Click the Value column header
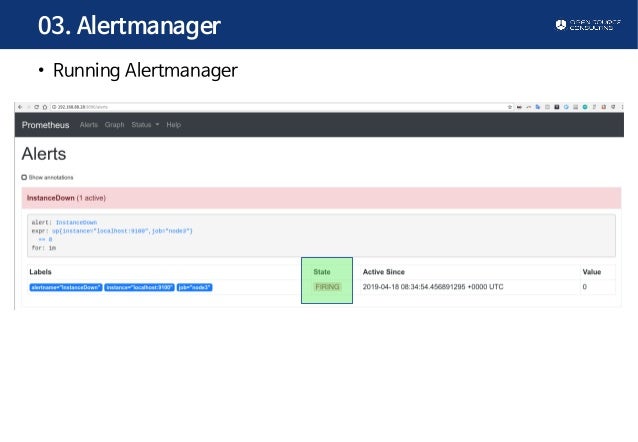The height and width of the screenshot is (442, 638). pos(592,272)
